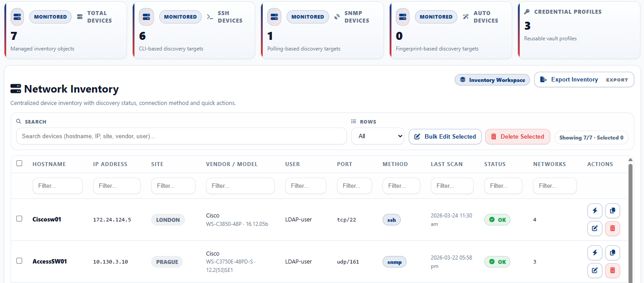Click the satellite icon beside SNMP Devices

337,17
